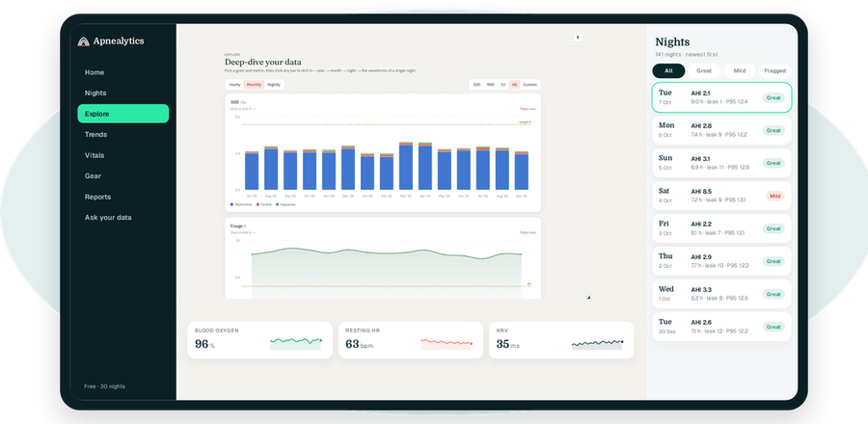Click the Resting HR sparkline
The height and width of the screenshot is (424, 868).
(447, 343)
